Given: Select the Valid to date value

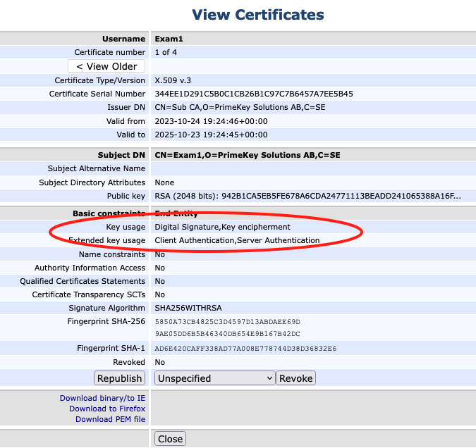Looking at the screenshot, I should pos(211,135).
